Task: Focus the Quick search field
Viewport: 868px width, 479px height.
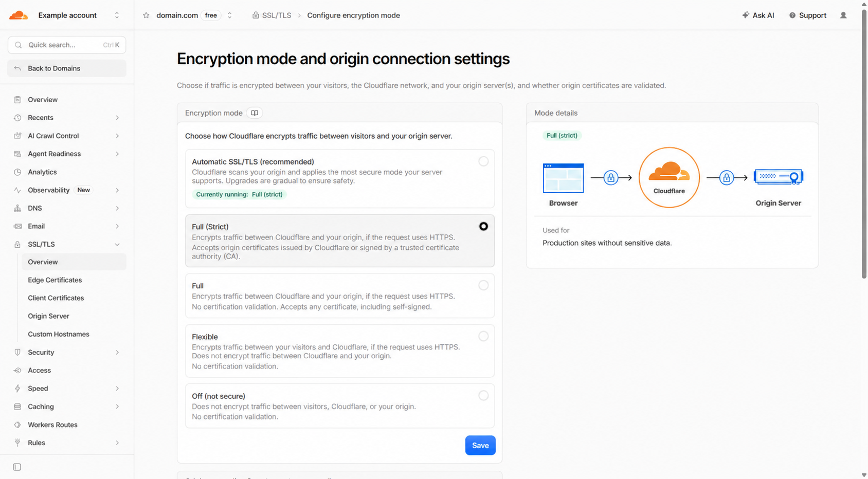Action: click(67, 45)
